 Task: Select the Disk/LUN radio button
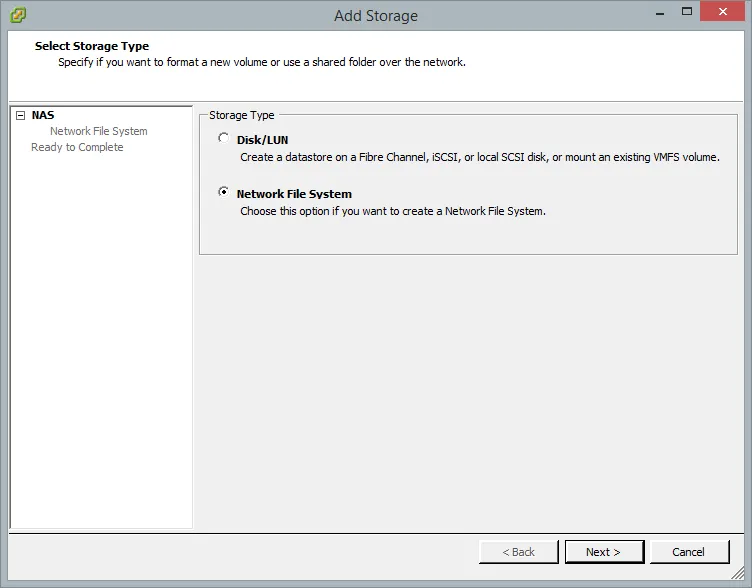tap(223, 139)
